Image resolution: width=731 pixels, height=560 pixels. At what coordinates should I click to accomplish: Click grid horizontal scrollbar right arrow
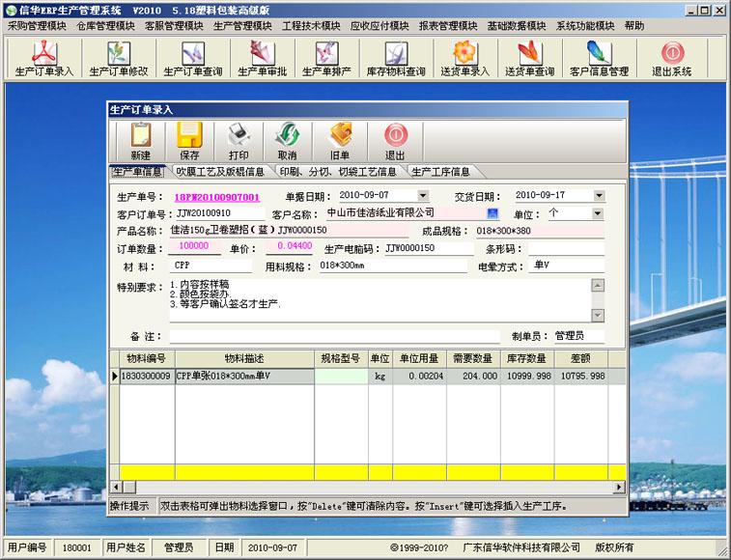(619, 488)
